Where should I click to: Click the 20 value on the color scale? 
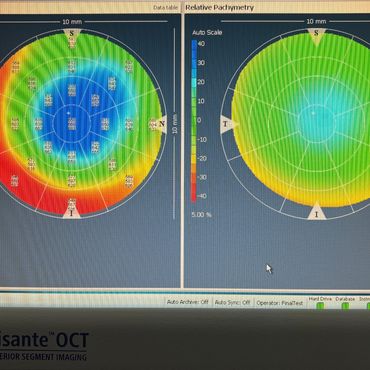point(201,82)
